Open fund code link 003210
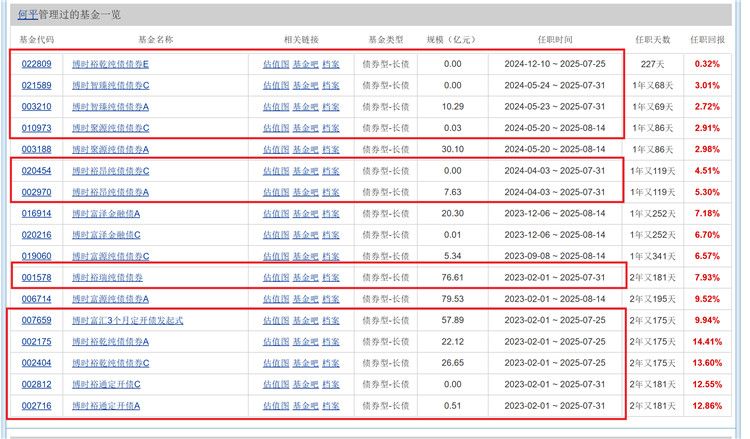The image size is (750, 439). click(36, 107)
